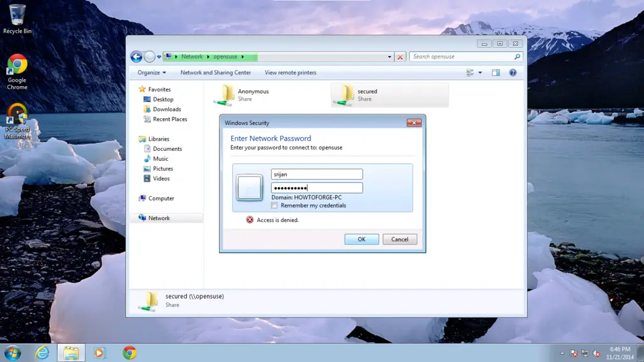Click View remote printers
The height and width of the screenshot is (362, 644).
(x=291, y=73)
